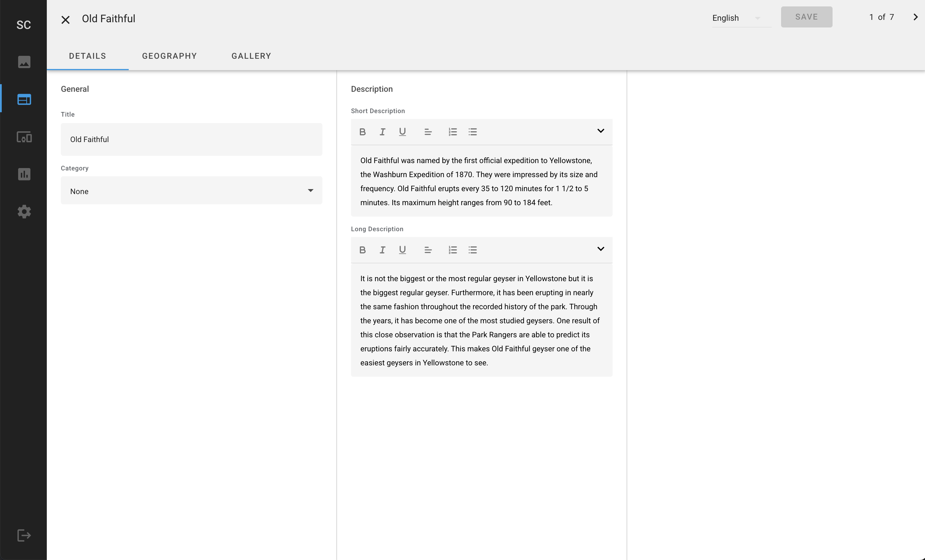This screenshot has height=560, width=925.
Task: Click into the Long Description text area
Action: [482, 320]
